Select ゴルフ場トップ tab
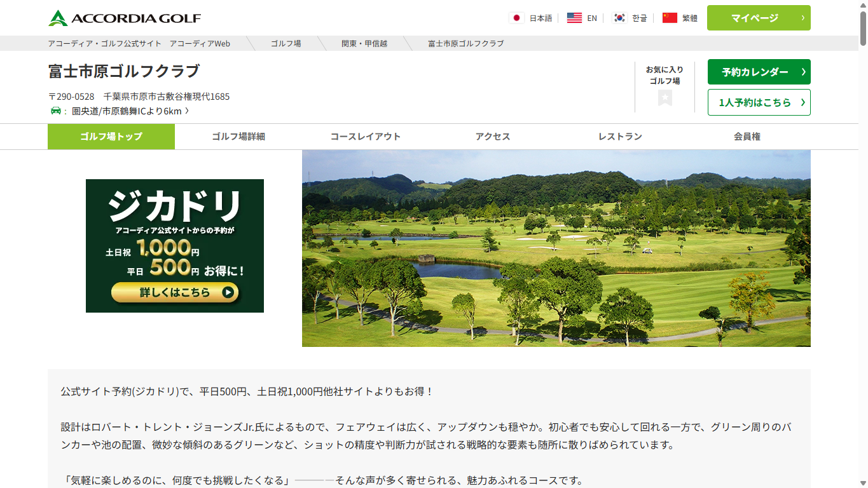This screenshot has width=868, height=488. click(111, 137)
